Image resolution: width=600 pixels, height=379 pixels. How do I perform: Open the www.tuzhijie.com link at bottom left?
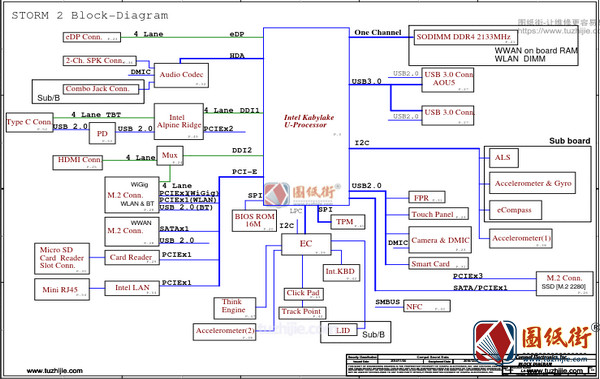(x=55, y=371)
